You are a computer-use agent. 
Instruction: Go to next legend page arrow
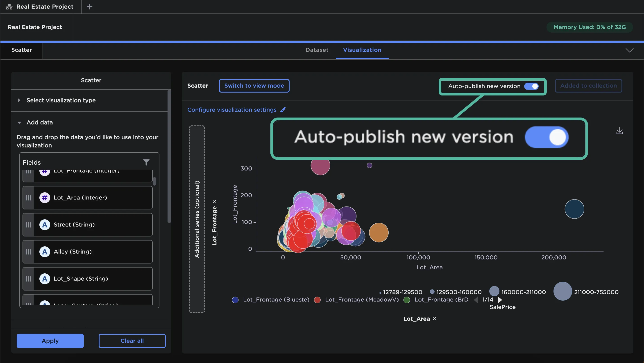[500, 299]
